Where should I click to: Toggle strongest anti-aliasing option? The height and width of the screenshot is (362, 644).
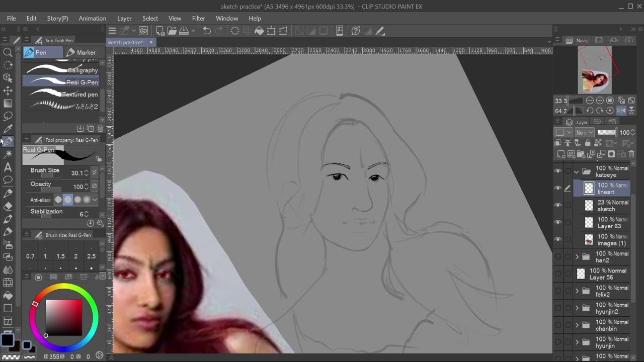87,200
